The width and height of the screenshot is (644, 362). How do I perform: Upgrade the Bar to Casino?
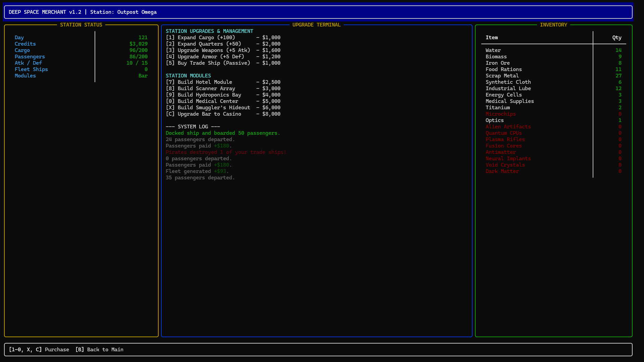223,114
